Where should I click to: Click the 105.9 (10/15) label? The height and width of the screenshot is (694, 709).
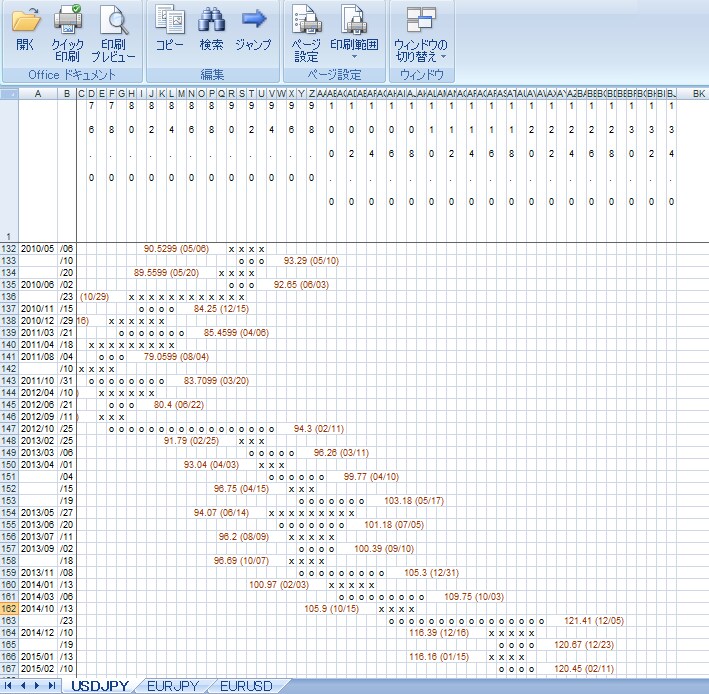[331, 609]
